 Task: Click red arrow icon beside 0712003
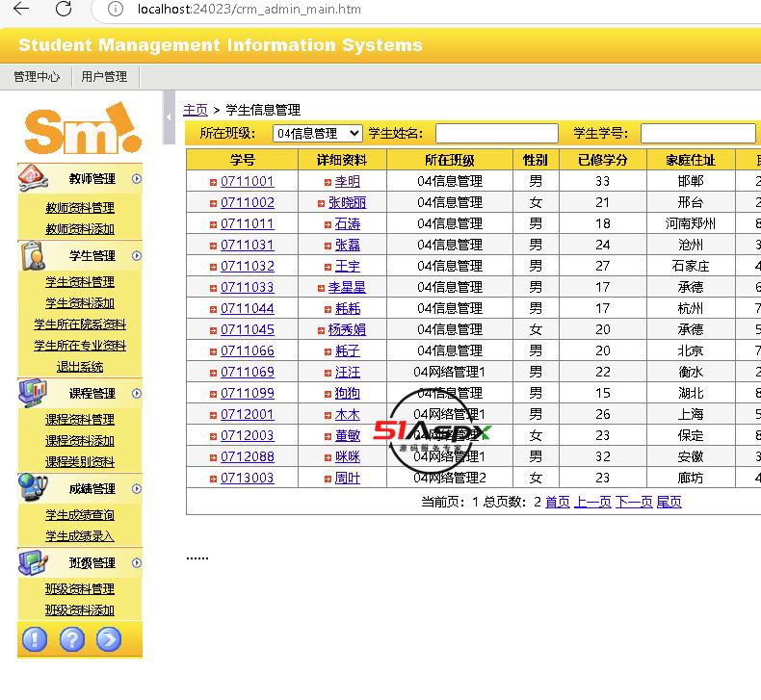[213, 436]
